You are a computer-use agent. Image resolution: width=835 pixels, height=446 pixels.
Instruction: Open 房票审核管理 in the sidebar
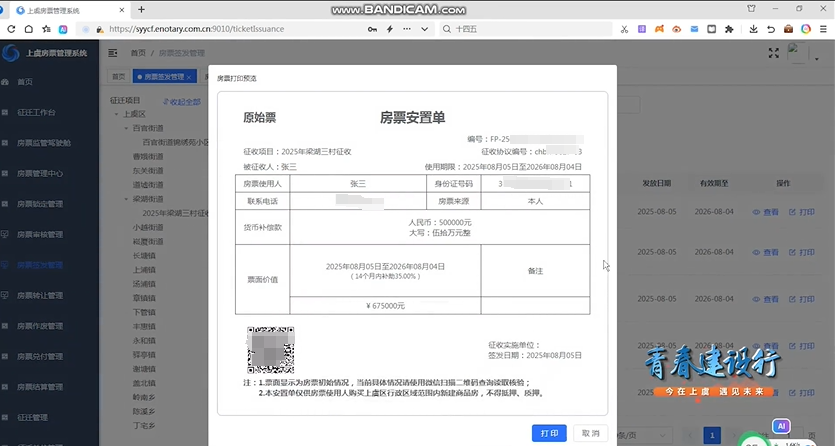pos(40,234)
